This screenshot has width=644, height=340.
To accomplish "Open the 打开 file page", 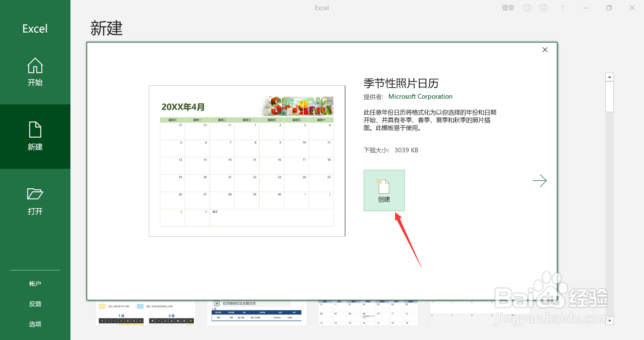I will pyautogui.click(x=35, y=201).
